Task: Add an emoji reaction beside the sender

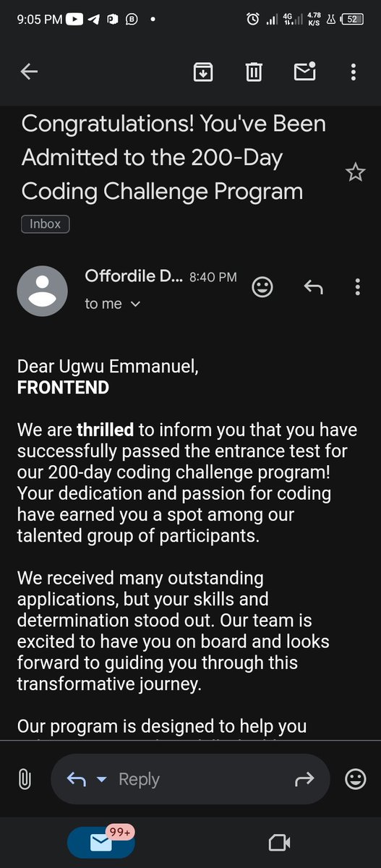Action: coord(262,287)
